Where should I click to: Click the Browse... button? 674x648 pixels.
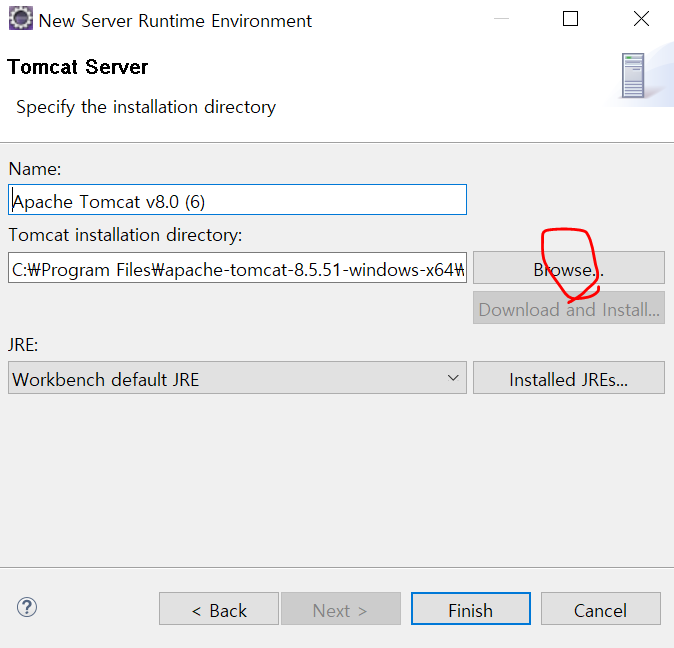coord(569,268)
